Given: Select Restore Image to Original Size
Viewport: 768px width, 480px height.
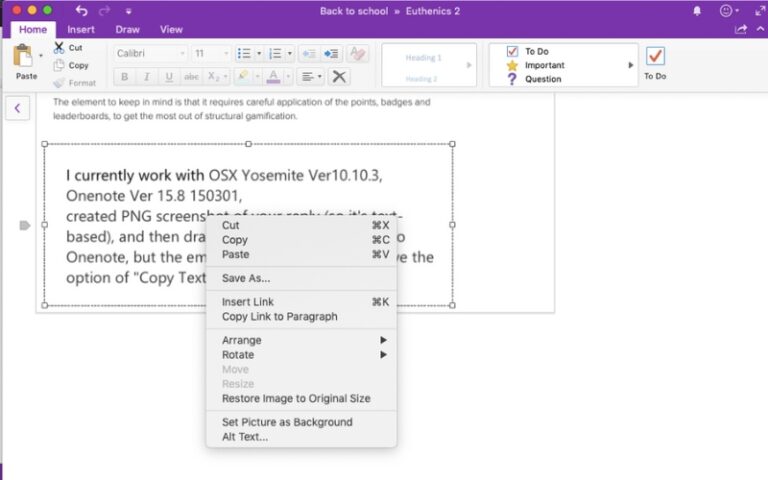Looking at the screenshot, I should point(296,398).
